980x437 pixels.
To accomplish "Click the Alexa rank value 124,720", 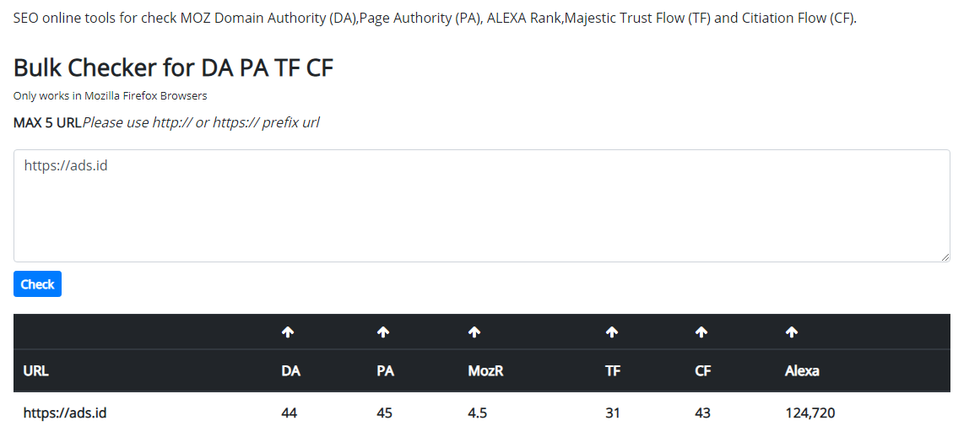I will (x=810, y=413).
